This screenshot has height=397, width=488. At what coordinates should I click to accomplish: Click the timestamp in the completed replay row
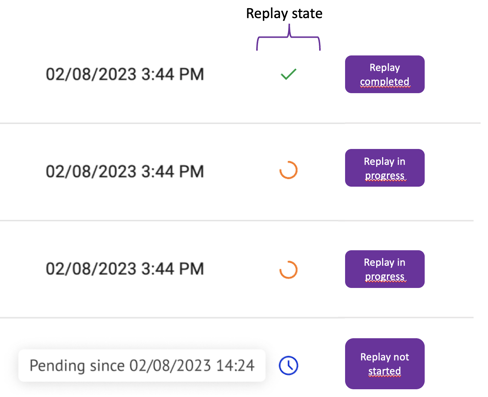tap(125, 74)
